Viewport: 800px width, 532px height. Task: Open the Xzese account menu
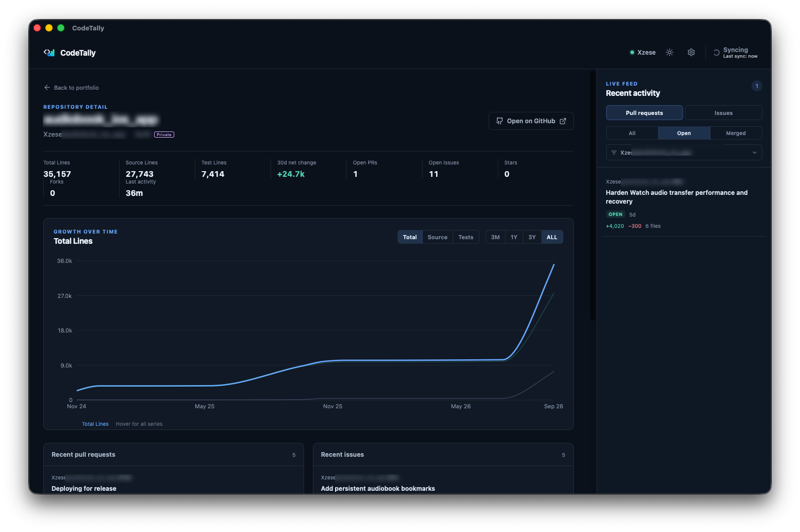coord(643,53)
